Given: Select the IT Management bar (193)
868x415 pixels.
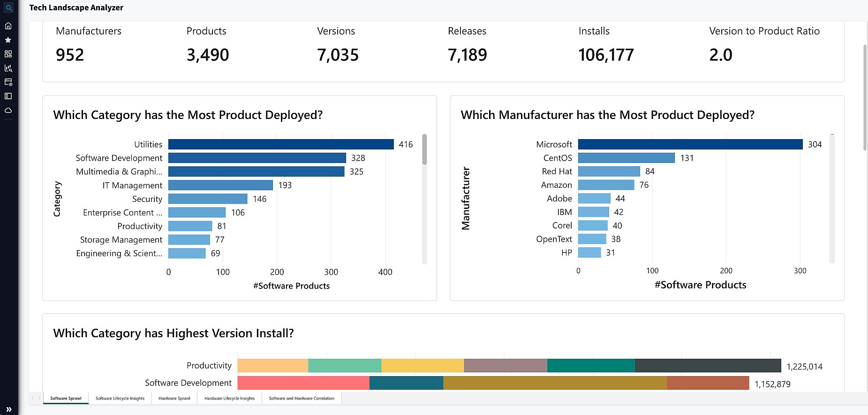Looking at the screenshot, I should click(x=220, y=185).
